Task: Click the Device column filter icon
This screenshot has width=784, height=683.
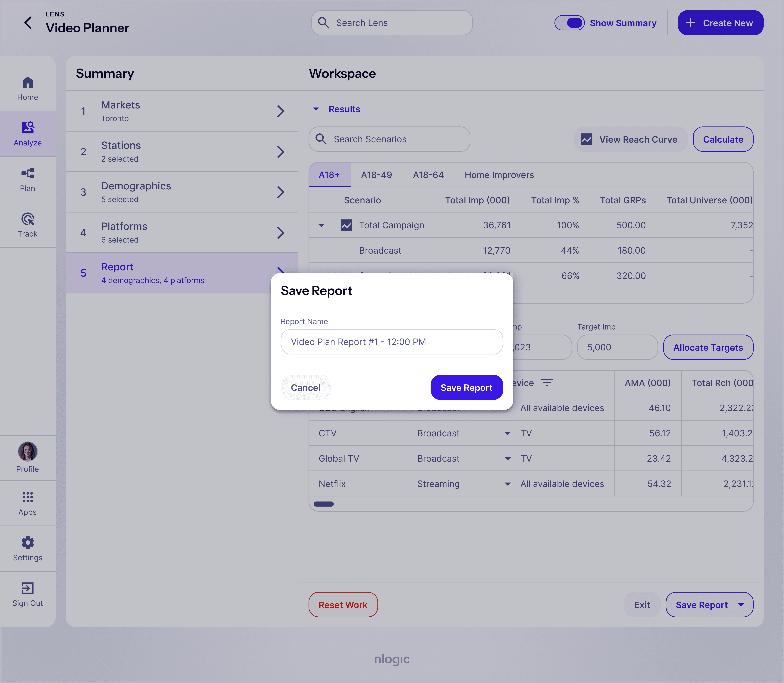Action: pos(547,383)
